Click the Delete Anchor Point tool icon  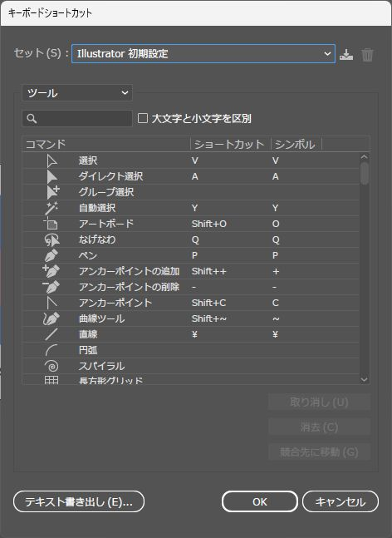coord(51,287)
